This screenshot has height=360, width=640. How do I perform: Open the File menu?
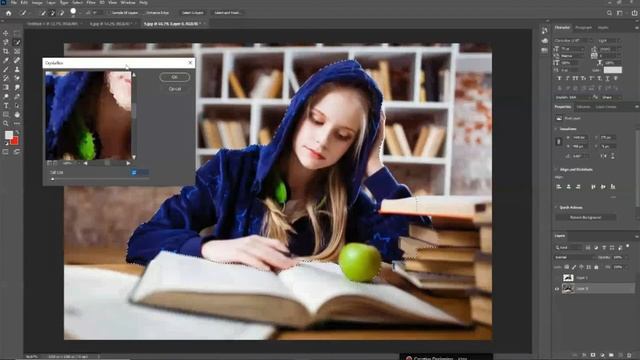click(x=13, y=2)
